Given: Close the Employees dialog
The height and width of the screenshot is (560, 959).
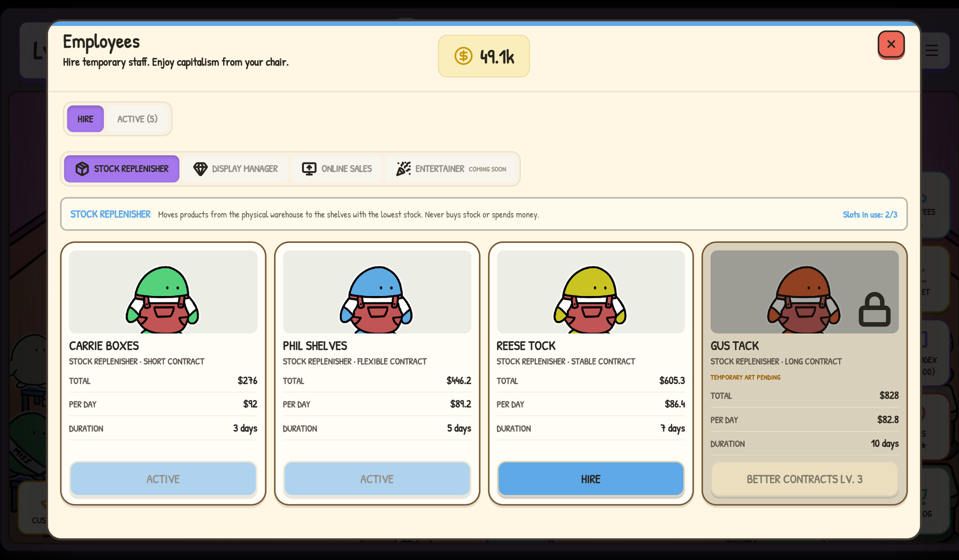Looking at the screenshot, I should tap(891, 45).
